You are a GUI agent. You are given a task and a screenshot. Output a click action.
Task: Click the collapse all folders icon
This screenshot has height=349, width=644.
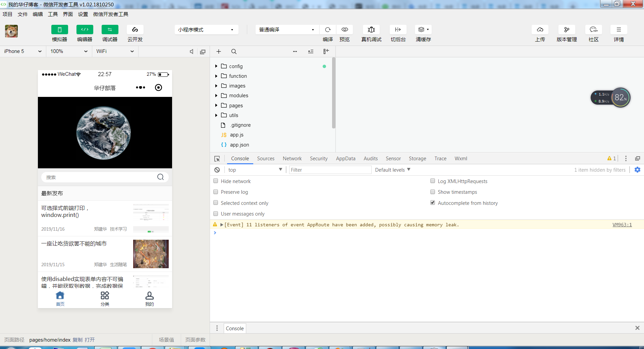point(311,52)
